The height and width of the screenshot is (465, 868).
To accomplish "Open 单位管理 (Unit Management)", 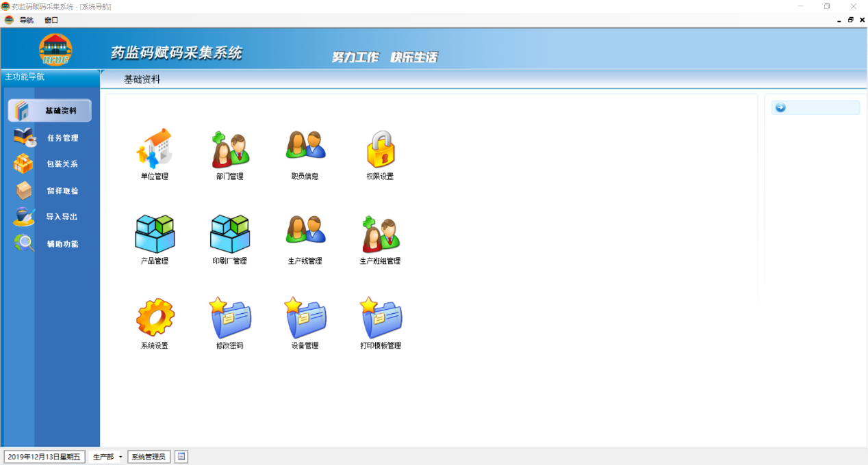I will click(154, 150).
